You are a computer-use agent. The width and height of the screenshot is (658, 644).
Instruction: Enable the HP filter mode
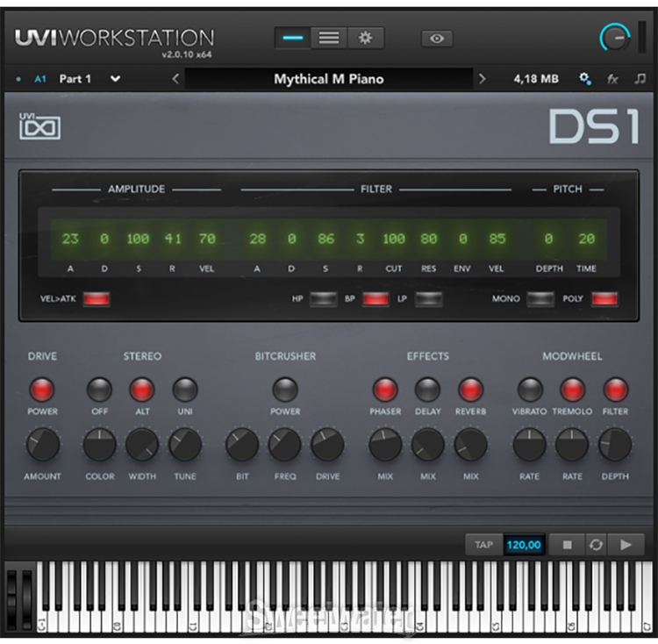[323, 298]
